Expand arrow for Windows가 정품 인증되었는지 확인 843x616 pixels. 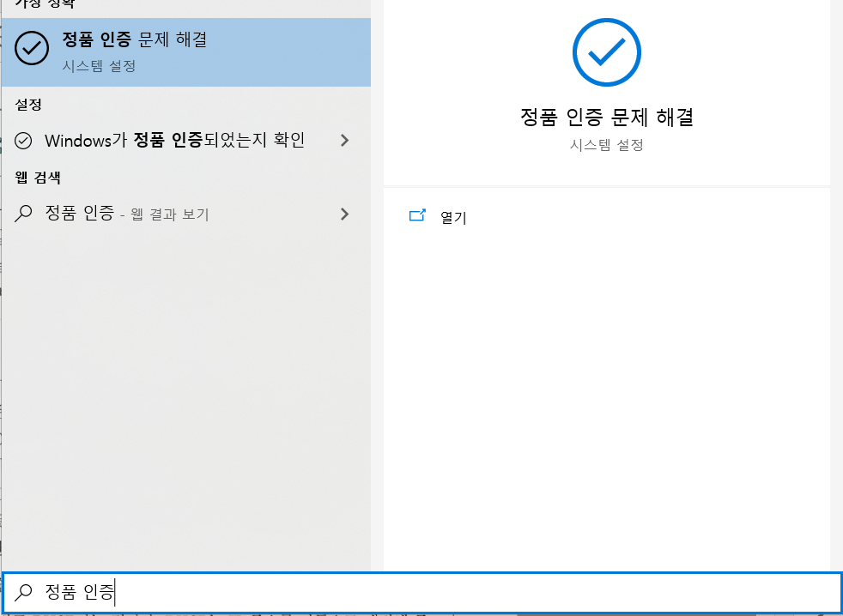tap(344, 141)
